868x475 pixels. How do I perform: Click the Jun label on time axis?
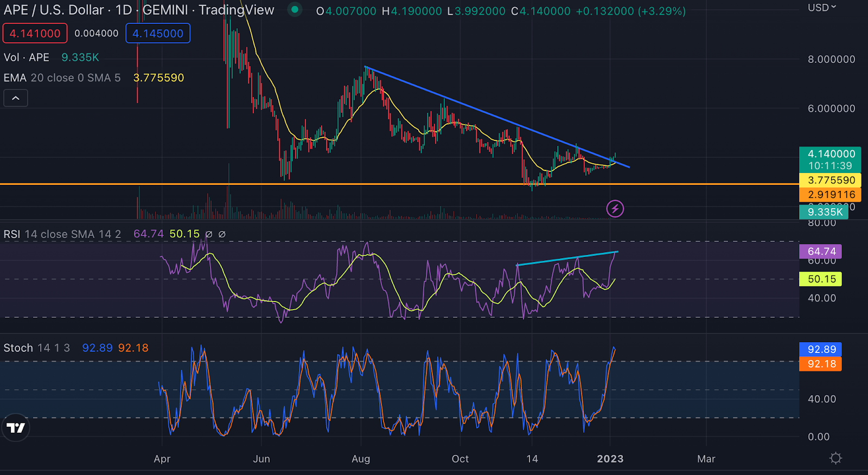tap(261, 459)
